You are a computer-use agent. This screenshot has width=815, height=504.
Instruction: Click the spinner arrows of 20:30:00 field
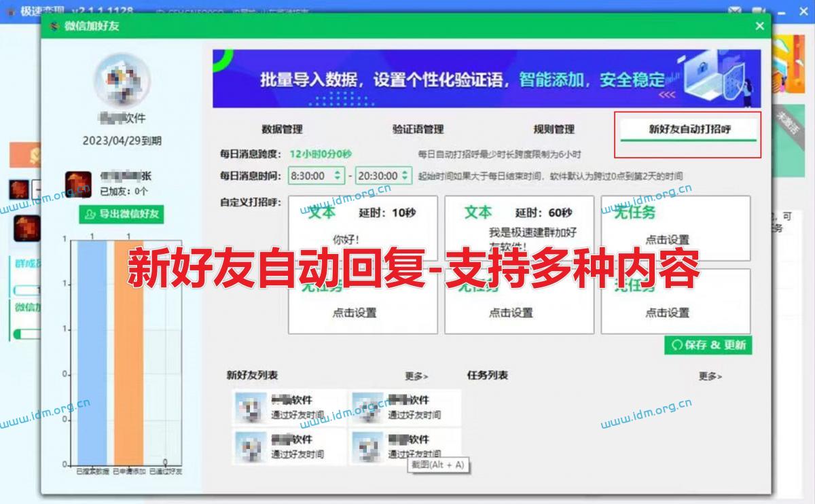pyautogui.click(x=405, y=175)
